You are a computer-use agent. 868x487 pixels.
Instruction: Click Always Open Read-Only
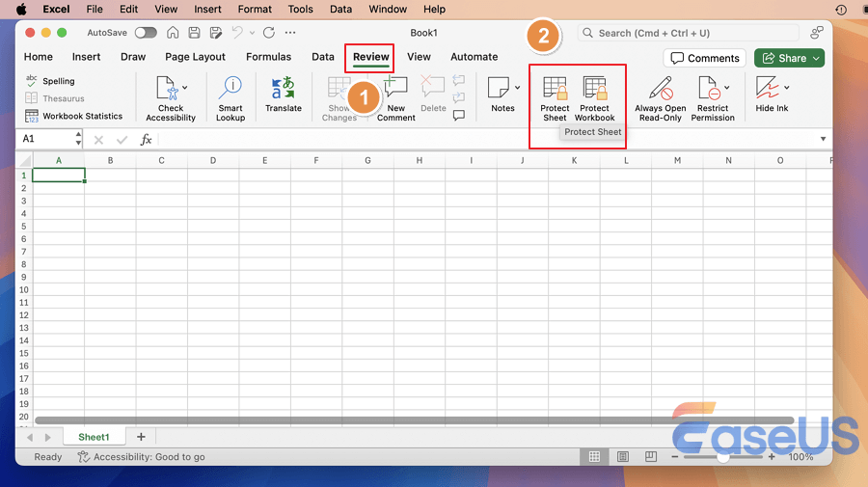click(x=661, y=97)
